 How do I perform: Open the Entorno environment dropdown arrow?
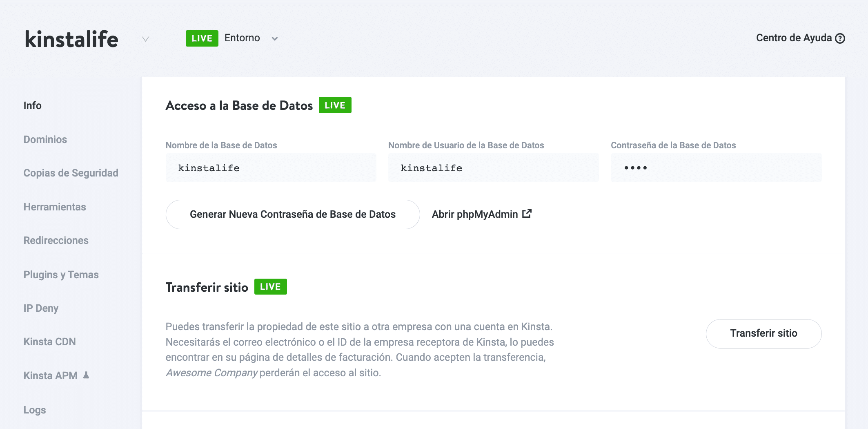pyautogui.click(x=275, y=39)
